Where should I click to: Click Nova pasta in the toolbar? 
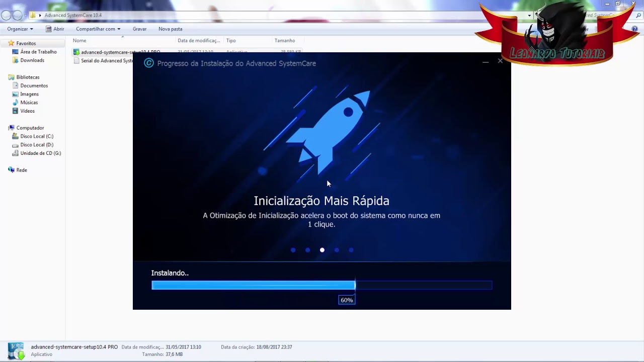170,29
